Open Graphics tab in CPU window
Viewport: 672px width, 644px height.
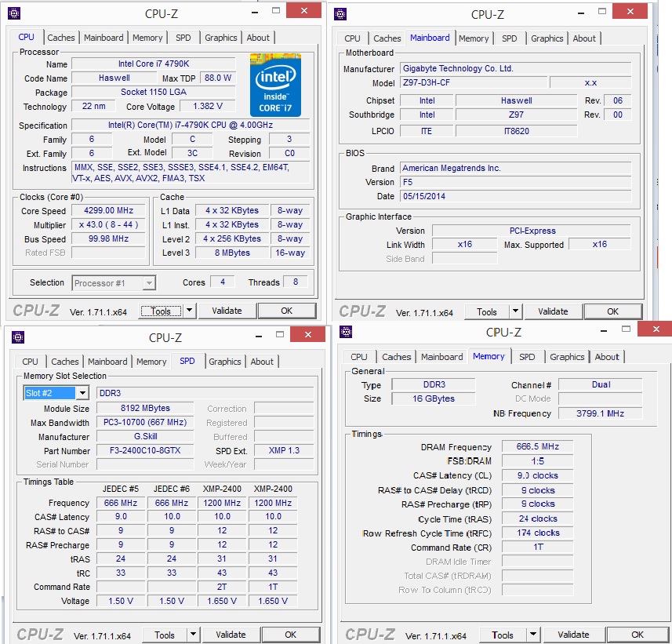[x=220, y=38]
